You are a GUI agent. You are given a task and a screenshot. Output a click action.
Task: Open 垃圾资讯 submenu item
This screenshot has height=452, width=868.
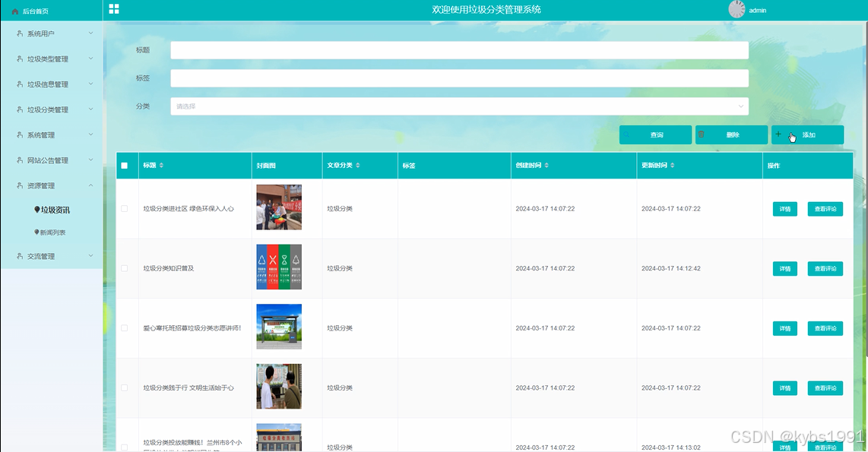[55, 210]
